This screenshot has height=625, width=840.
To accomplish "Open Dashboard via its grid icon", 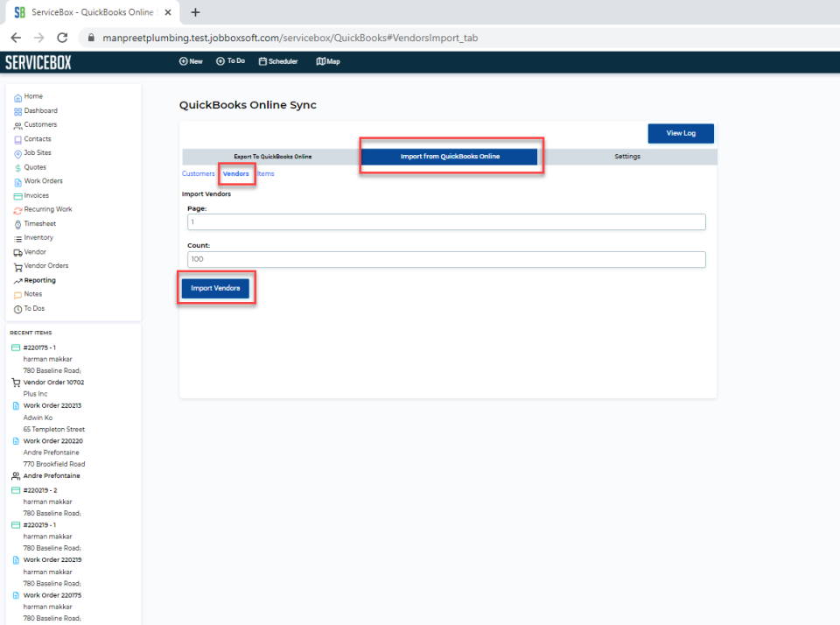I will (17, 111).
